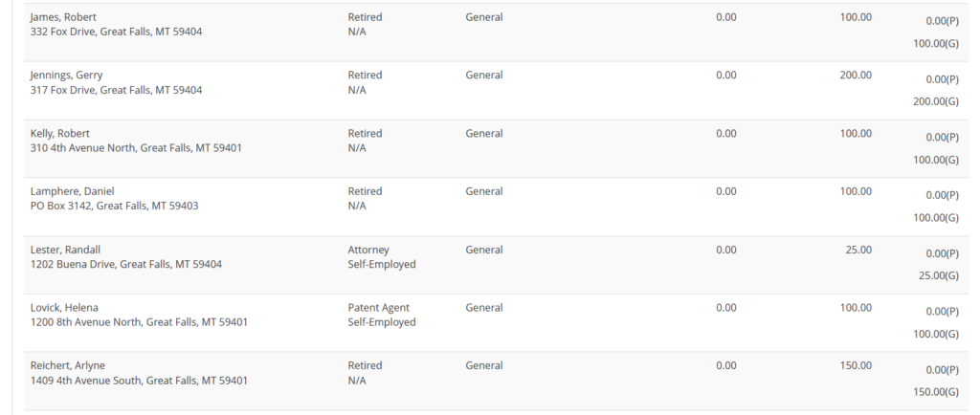Click Lovick, Helena contributor name
This screenshot has width=980, height=415.
[64, 308]
